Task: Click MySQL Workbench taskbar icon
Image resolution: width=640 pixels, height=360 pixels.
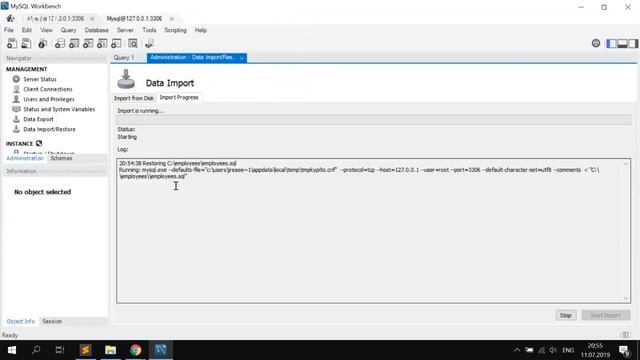Action: (161, 350)
